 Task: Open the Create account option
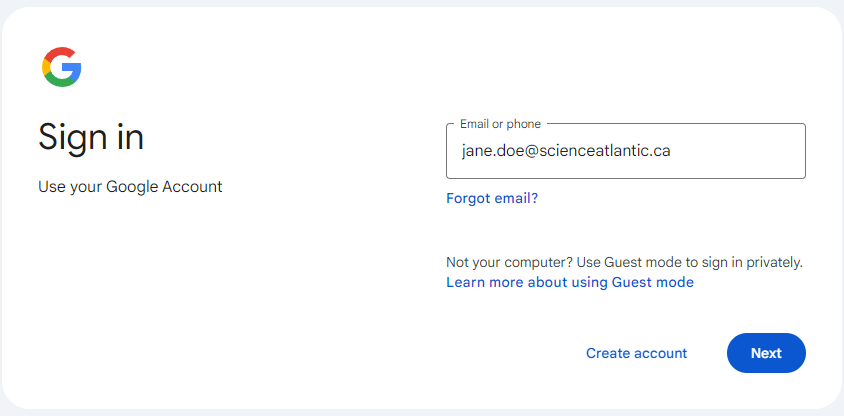636,353
